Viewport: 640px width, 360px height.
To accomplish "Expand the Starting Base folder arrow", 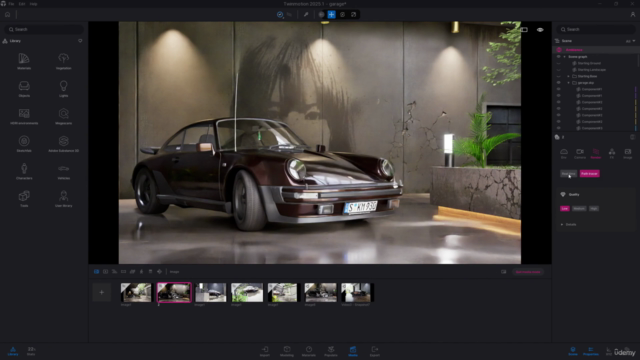I will 569,76.
